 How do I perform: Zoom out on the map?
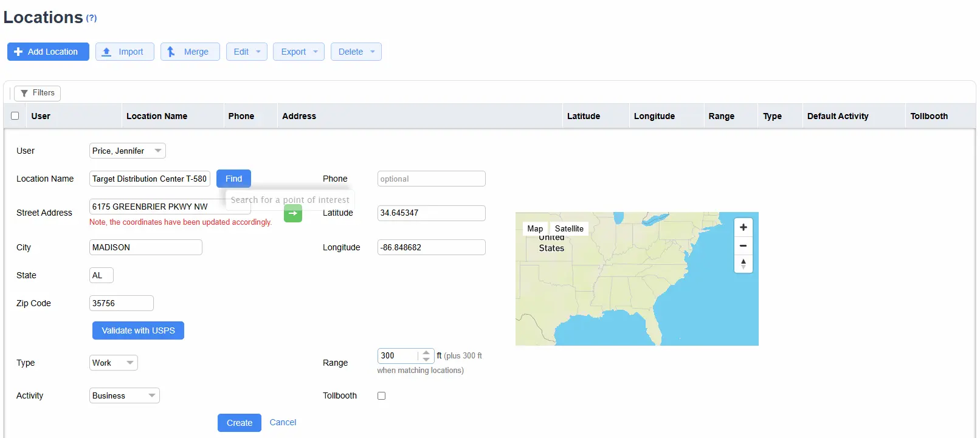click(743, 245)
